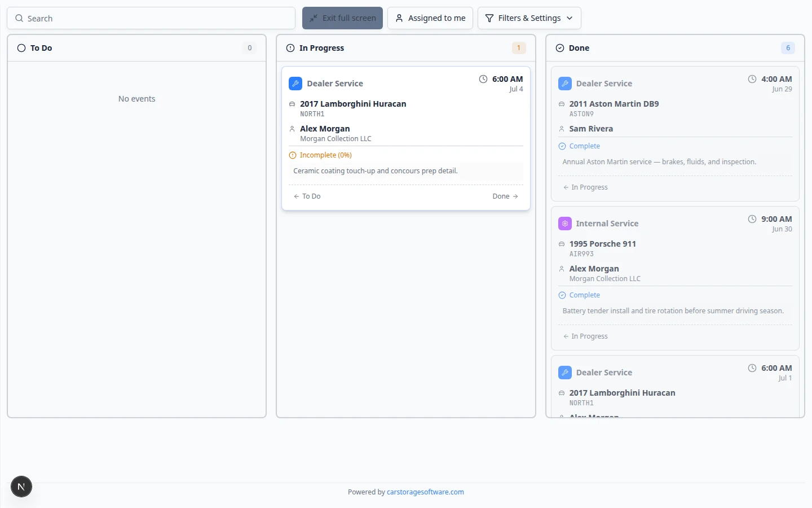Open Filters & Settings dropdown
Screen dimensions: 812x508
[x=529, y=18]
